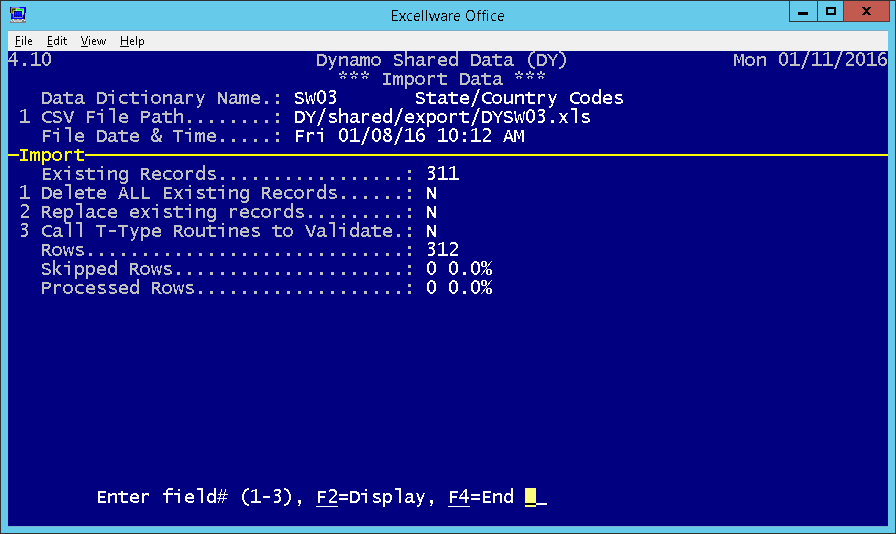
Task: Minimize the Excellware Office window
Action: point(802,11)
